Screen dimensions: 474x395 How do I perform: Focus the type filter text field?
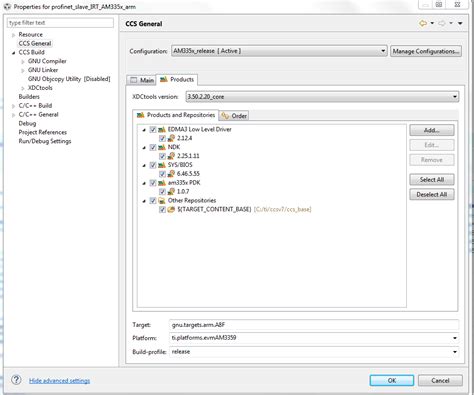(60, 23)
